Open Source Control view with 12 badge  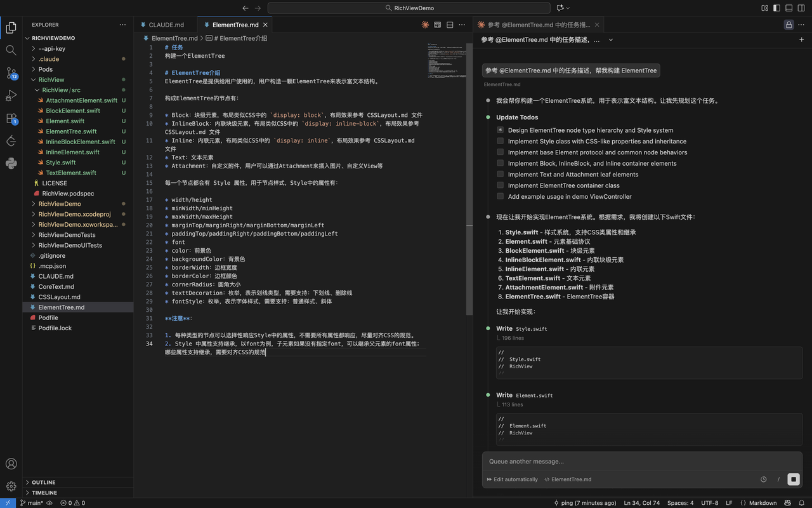point(11,73)
